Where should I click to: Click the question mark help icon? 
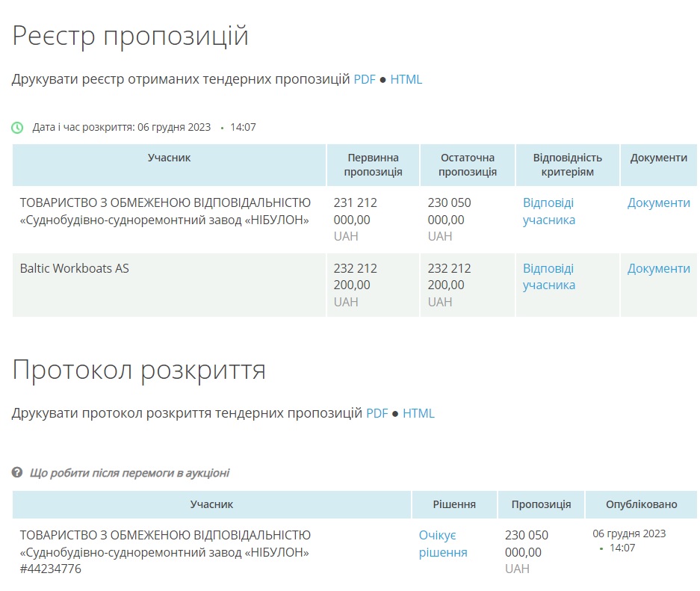pos(17,472)
